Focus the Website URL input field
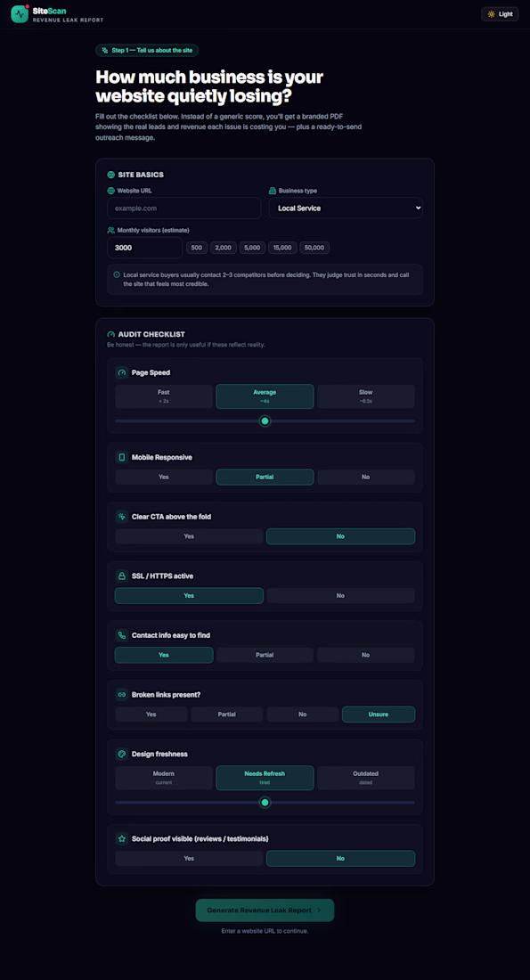 click(x=183, y=208)
